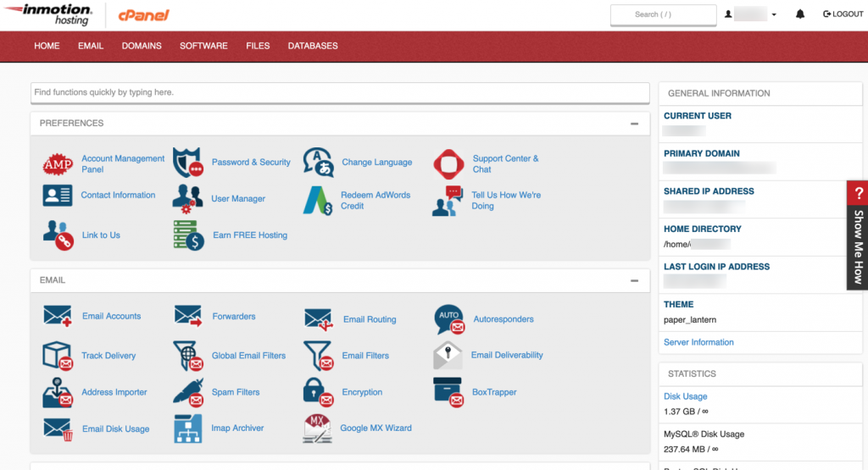
Task: Go to the Files menu
Action: (258, 46)
